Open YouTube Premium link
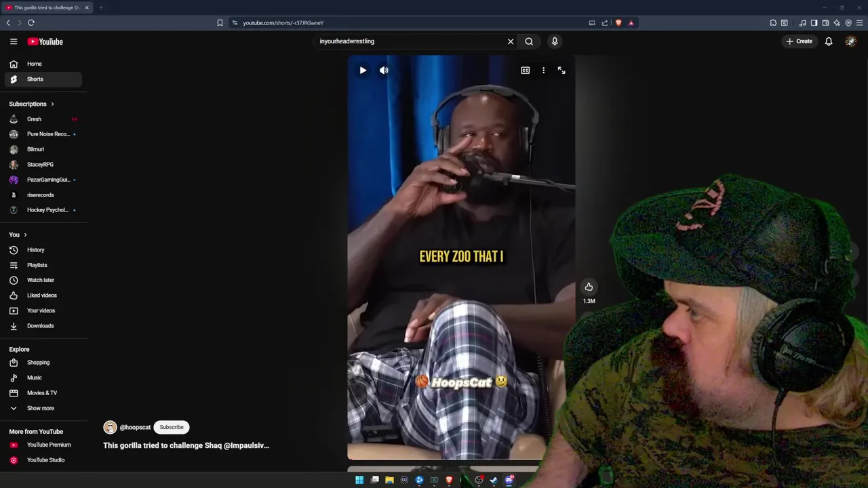 (43, 445)
